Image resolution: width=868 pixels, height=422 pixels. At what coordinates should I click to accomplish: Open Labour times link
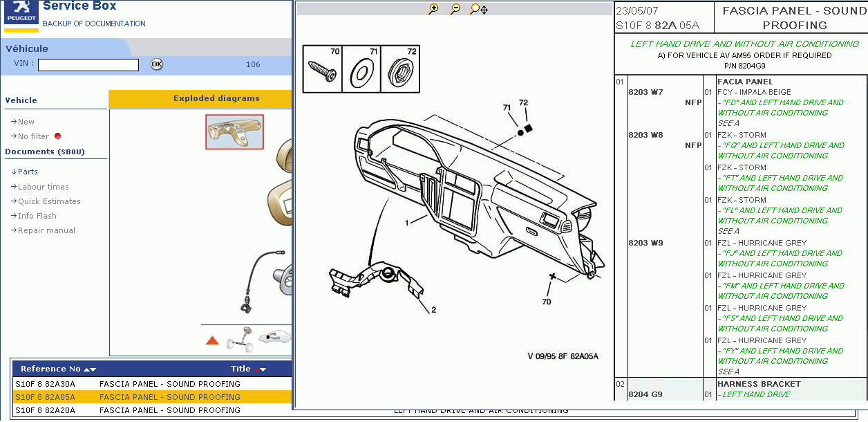[43, 187]
